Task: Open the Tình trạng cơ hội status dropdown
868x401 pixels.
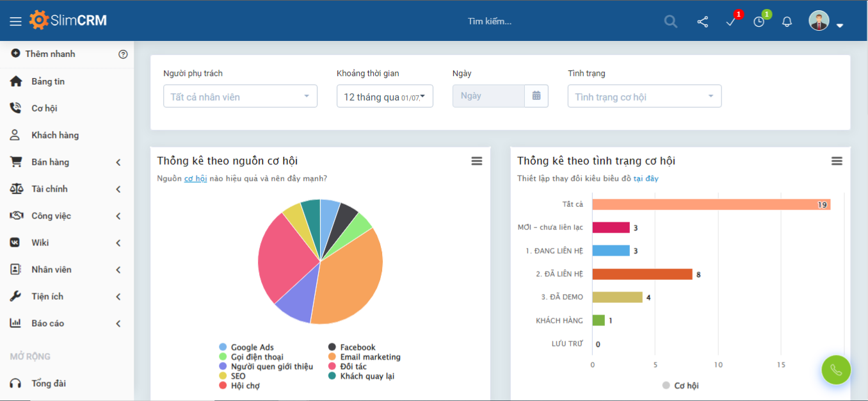Action: [644, 95]
